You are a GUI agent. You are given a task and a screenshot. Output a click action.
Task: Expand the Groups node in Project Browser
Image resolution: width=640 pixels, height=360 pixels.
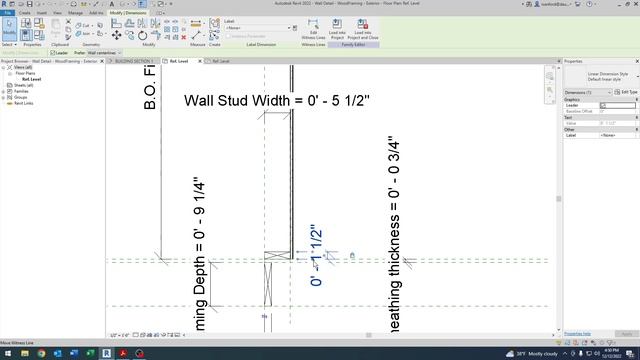point(3,98)
